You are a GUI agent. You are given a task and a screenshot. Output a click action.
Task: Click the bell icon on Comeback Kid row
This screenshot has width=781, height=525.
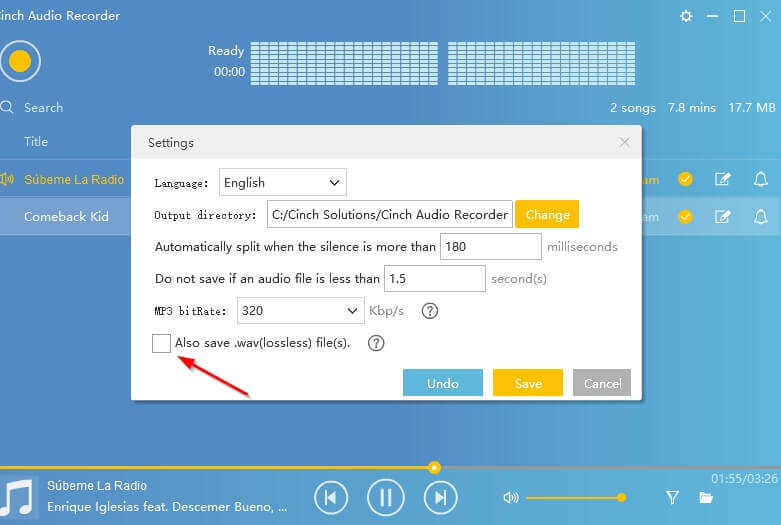tap(761, 217)
